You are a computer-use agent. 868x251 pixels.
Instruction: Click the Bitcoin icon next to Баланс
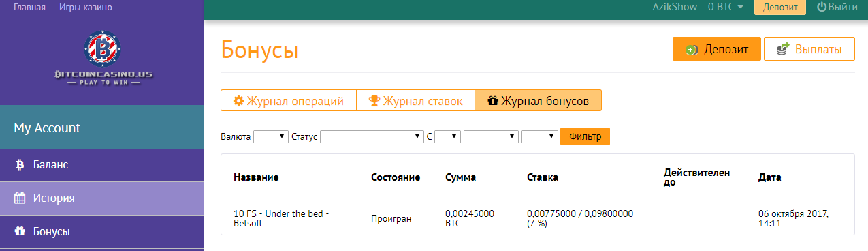[x=20, y=165]
